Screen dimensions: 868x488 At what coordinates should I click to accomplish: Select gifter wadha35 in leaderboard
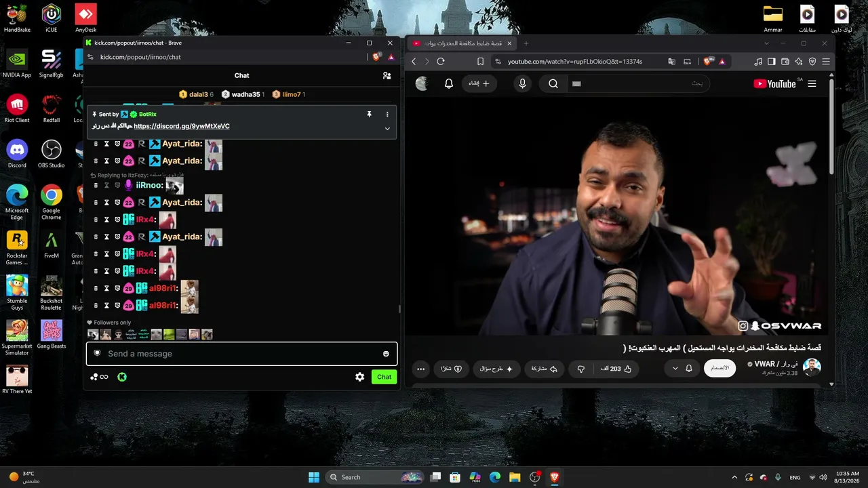(x=243, y=94)
